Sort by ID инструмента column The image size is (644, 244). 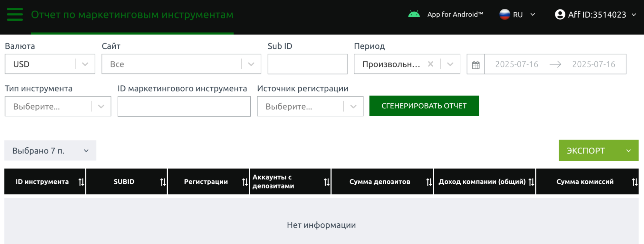(x=81, y=182)
